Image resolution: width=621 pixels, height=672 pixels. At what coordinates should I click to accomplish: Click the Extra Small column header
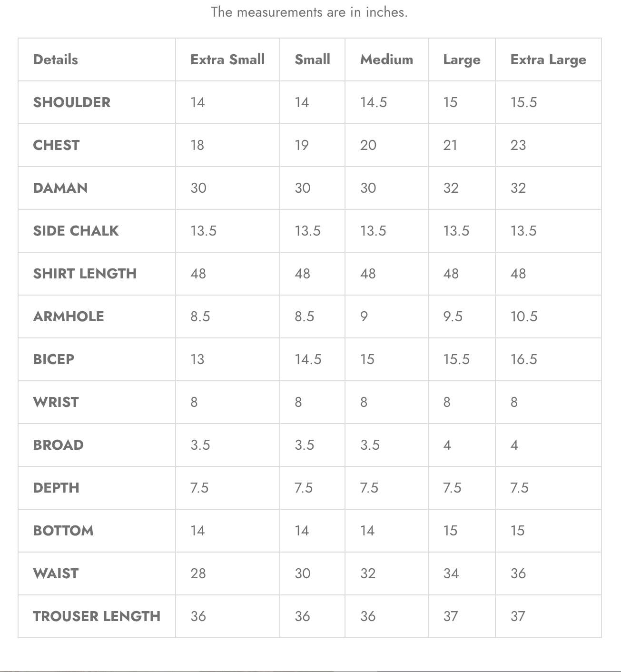pyautogui.click(x=227, y=59)
